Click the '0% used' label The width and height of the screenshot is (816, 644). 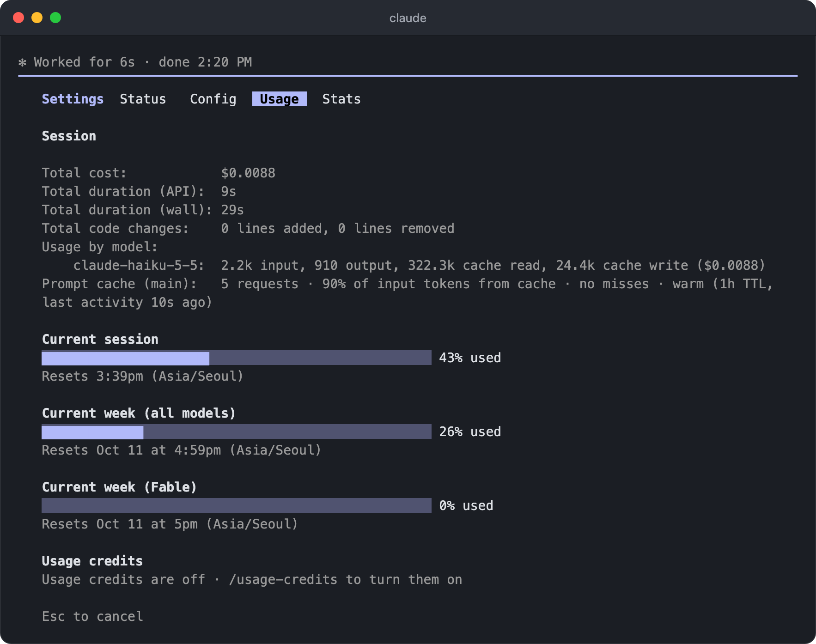(466, 505)
